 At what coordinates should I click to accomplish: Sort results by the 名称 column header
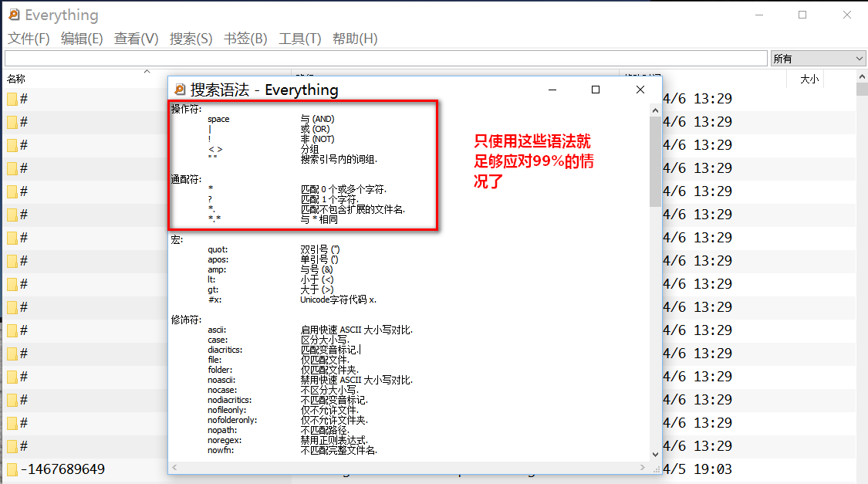[x=16, y=80]
